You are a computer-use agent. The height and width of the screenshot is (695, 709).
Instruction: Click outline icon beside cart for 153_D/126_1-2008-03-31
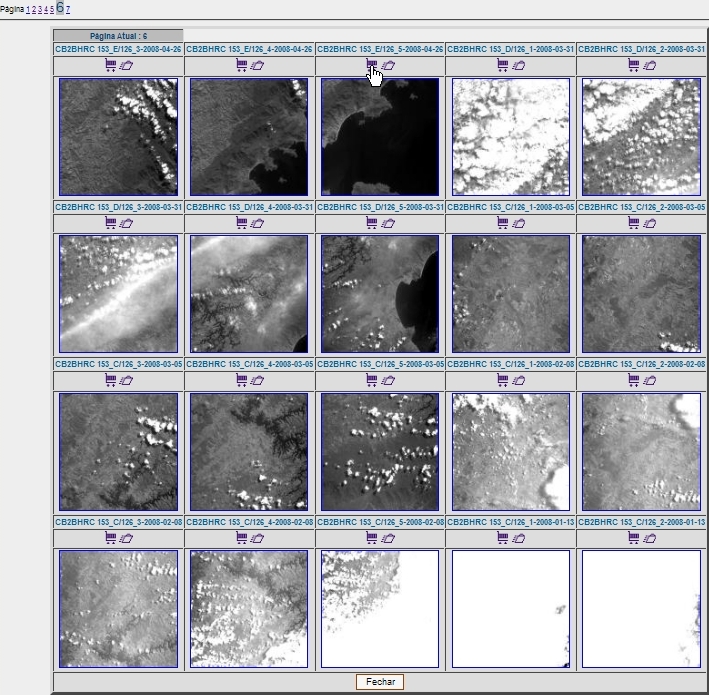518,65
